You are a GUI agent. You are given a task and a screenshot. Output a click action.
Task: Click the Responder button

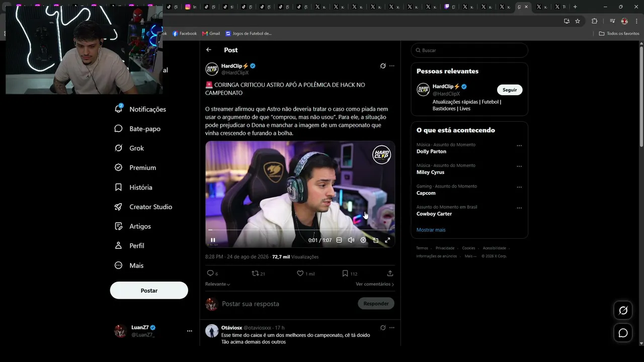[376, 304]
